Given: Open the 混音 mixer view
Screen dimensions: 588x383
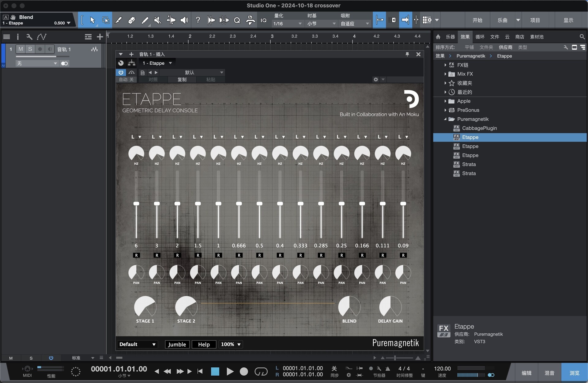Looking at the screenshot, I should [x=549, y=373].
